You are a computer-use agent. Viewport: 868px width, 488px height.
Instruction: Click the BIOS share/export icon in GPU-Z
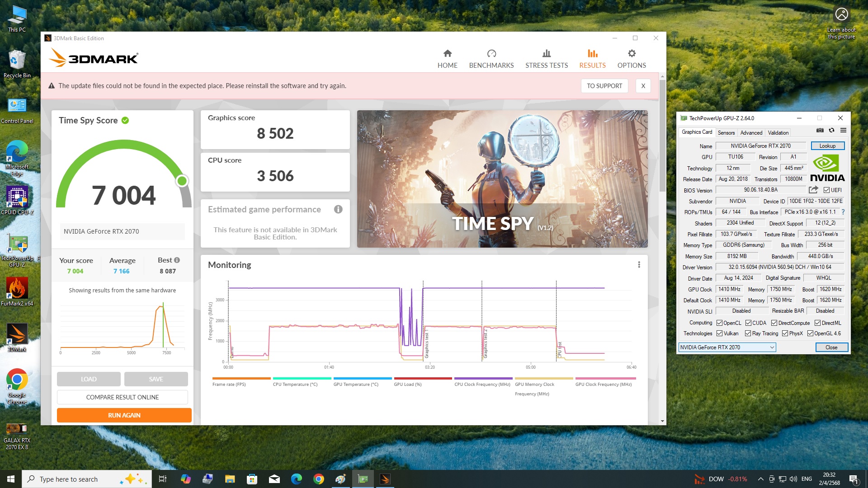pos(813,190)
